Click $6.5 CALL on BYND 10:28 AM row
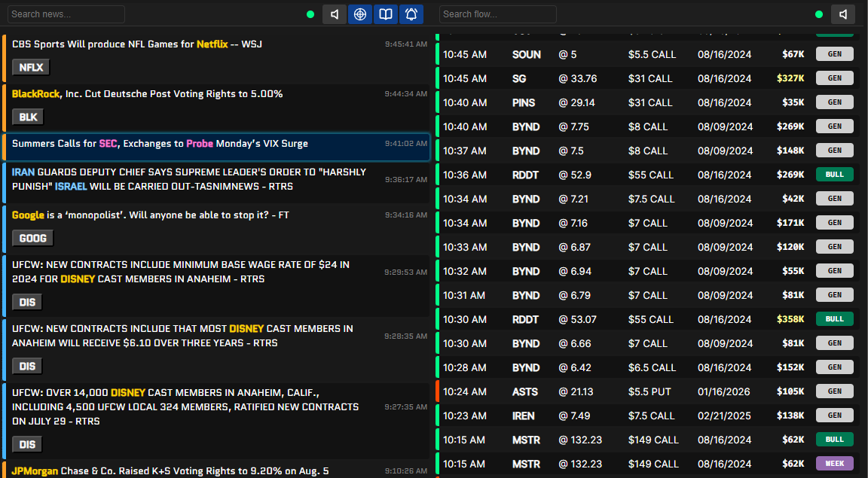This screenshot has width=868, height=478. coord(652,368)
